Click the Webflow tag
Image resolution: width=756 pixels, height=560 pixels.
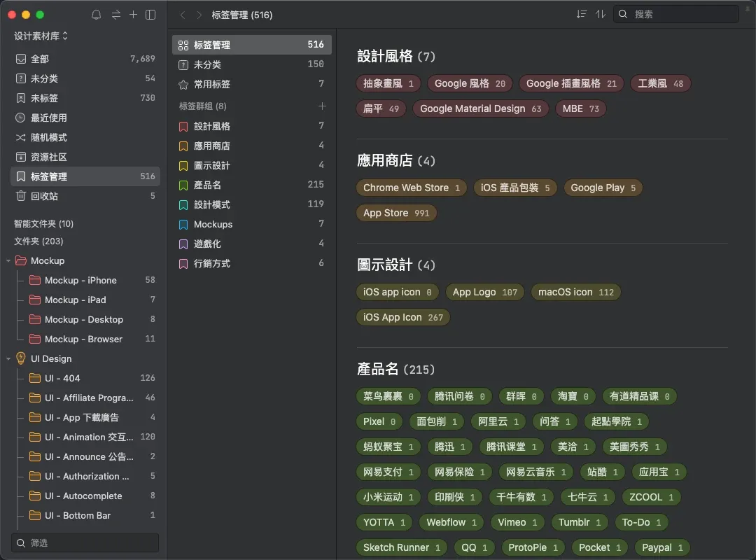(x=451, y=522)
